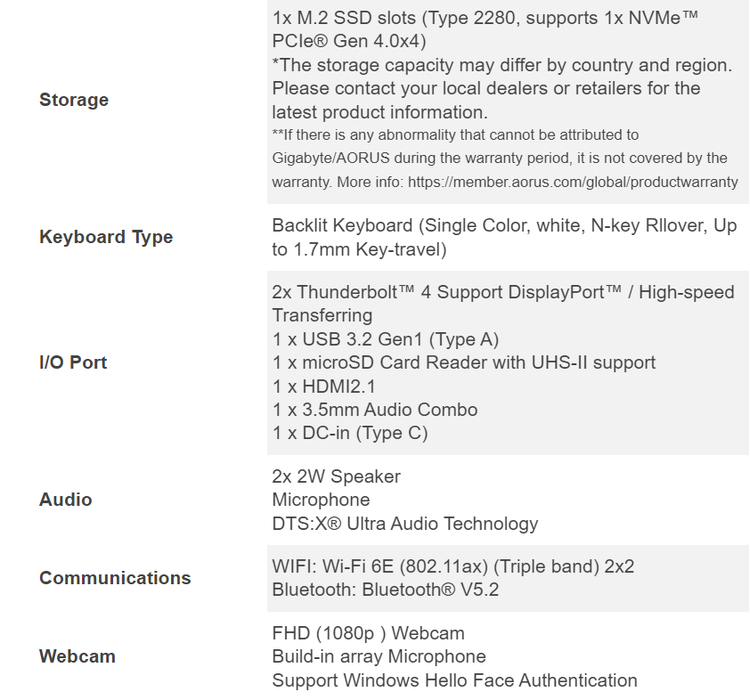Click Support Windows Hello Face Authentication text
The height and width of the screenshot is (700, 750).
point(455,681)
